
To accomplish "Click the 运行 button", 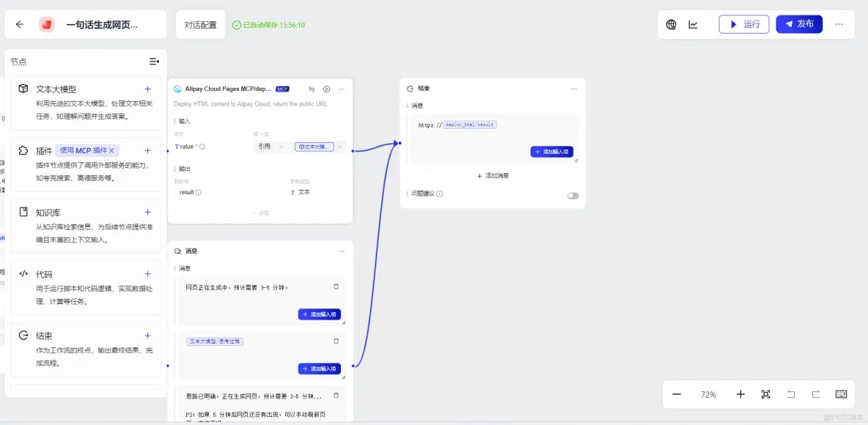I will tap(744, 24).
